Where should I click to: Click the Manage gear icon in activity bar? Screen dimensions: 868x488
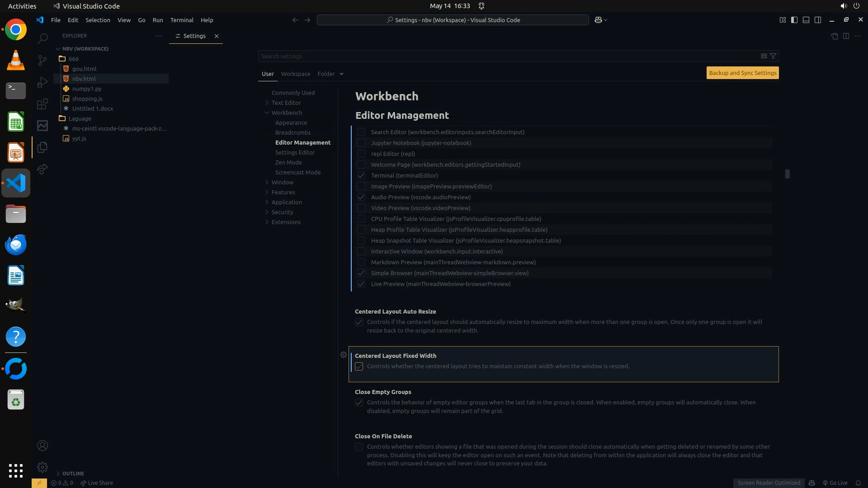42,467
